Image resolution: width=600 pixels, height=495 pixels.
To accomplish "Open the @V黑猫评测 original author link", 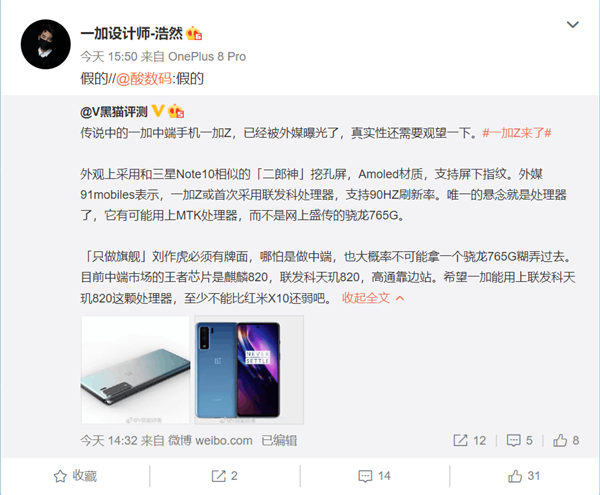I will (x=114, y=112).
